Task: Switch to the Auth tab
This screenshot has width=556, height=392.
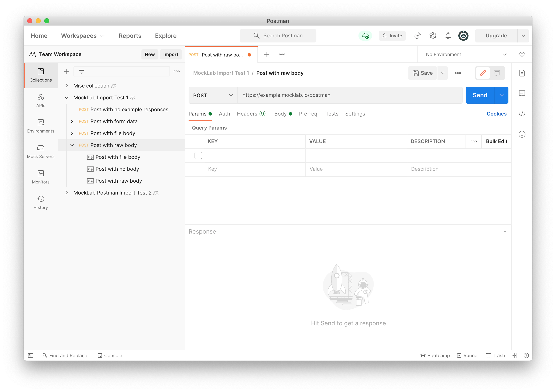Action: pos(224,114)
